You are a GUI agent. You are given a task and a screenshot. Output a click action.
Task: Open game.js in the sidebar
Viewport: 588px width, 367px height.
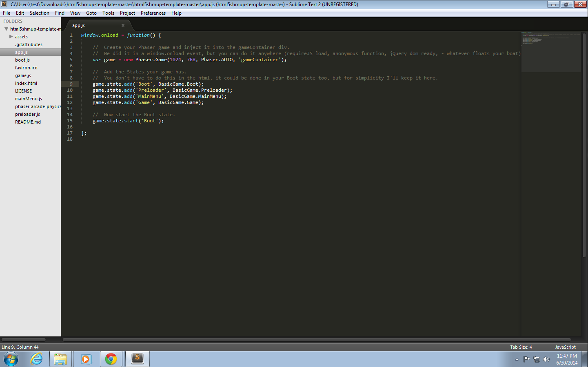[23, 75]
